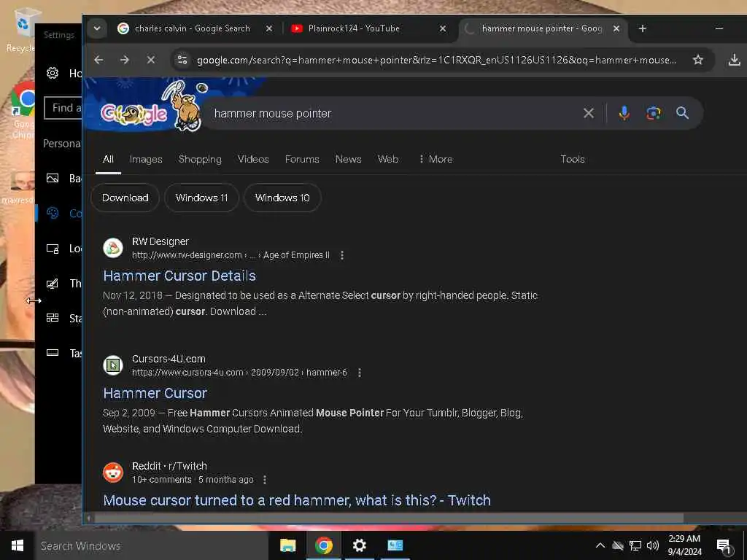
Task: Submit search with magnifier icon
Action: point(682,113)
